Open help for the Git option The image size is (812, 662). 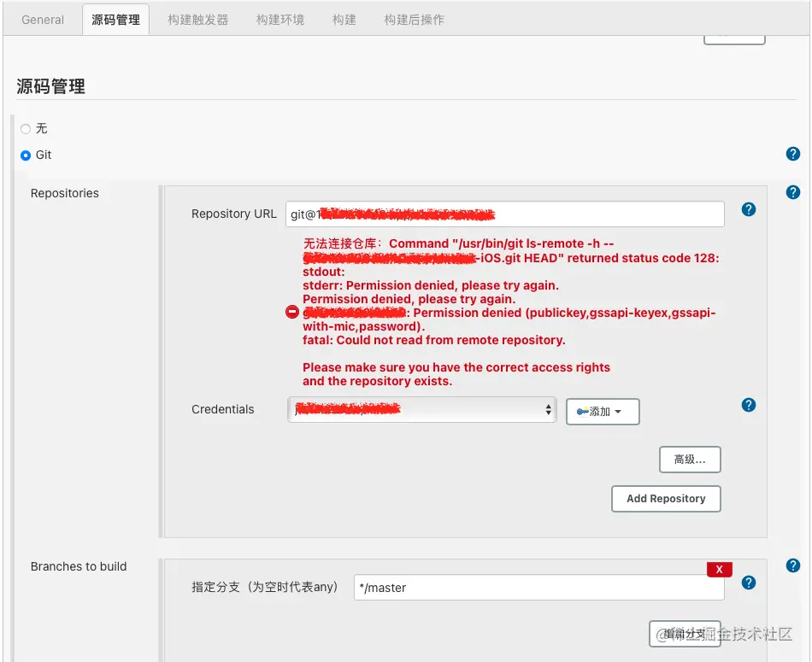pyautogui.click(x=793, y=154)
